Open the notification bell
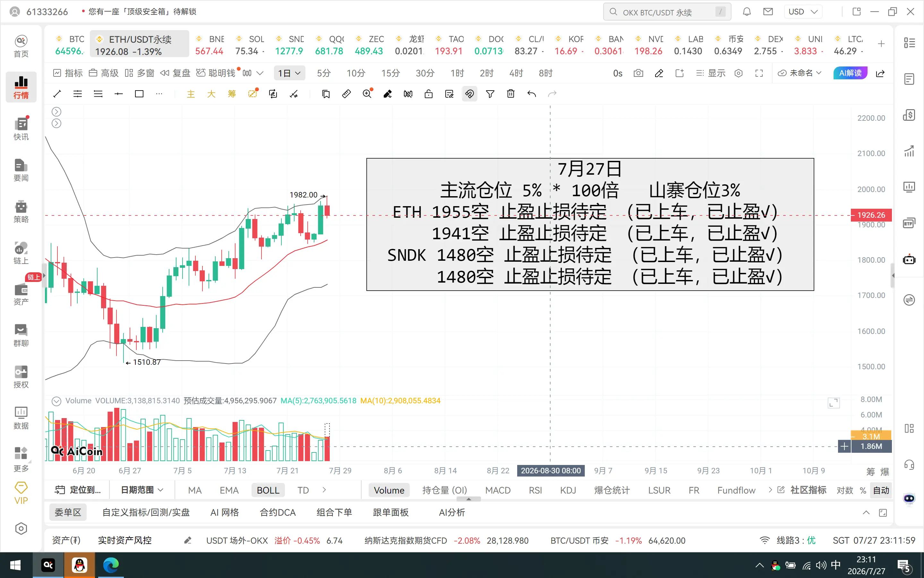The height and width of the screenshot is (578, 924). coord(747,12)
